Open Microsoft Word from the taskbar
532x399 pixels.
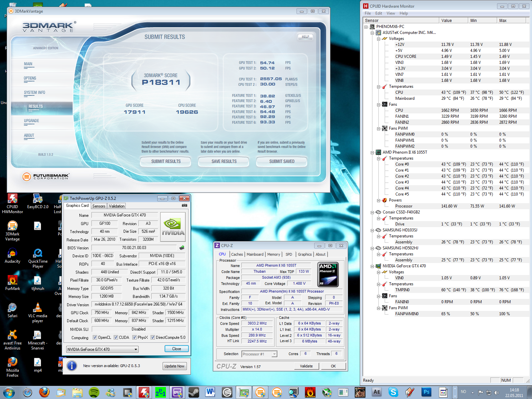point(210,392)
